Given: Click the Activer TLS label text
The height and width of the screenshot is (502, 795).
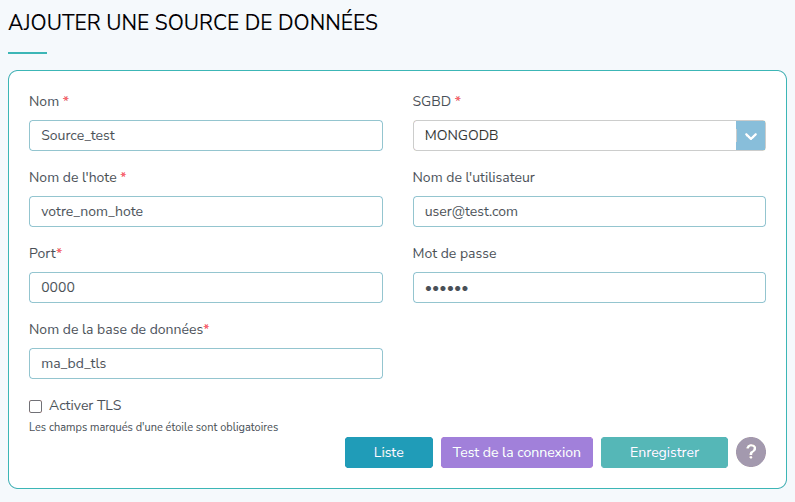Looking at the screenshot, I should 85,406.
